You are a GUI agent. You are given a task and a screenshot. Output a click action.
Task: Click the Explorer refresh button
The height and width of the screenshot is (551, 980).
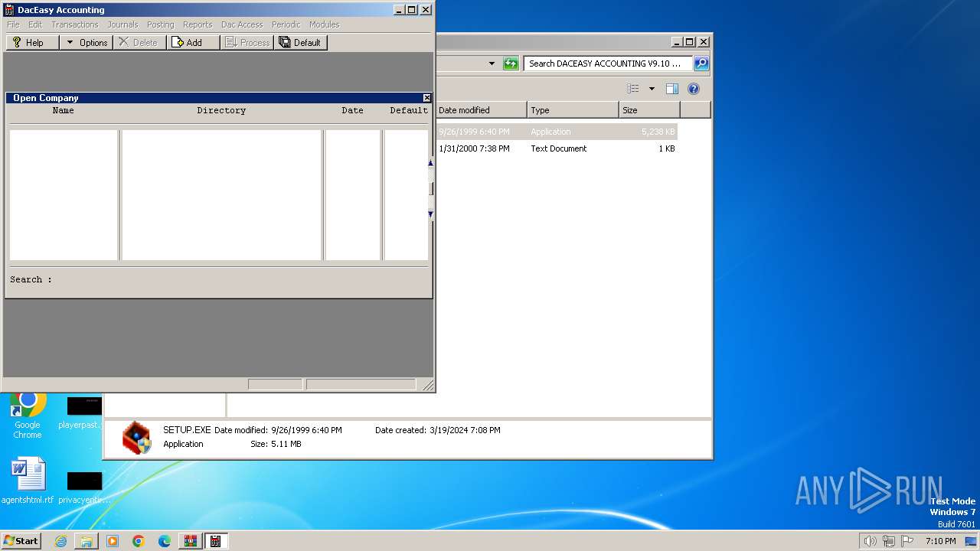(x=511, y=64)
